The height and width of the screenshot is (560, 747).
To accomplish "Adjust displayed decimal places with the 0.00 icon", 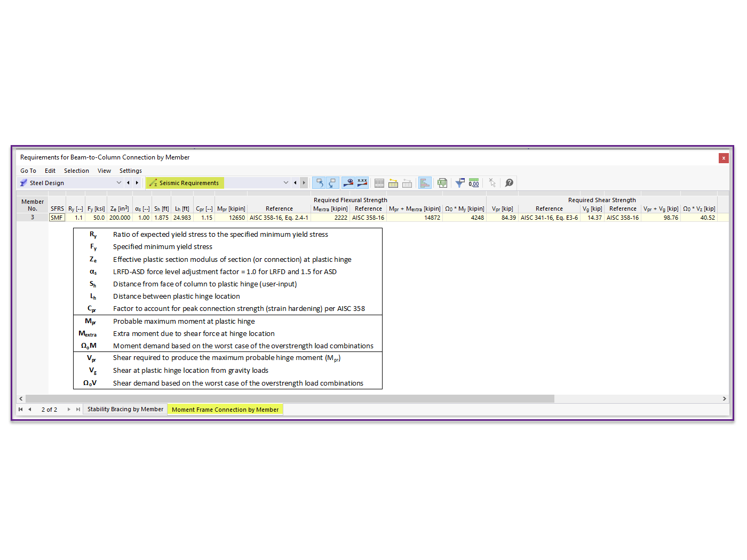I will (473, 182).
